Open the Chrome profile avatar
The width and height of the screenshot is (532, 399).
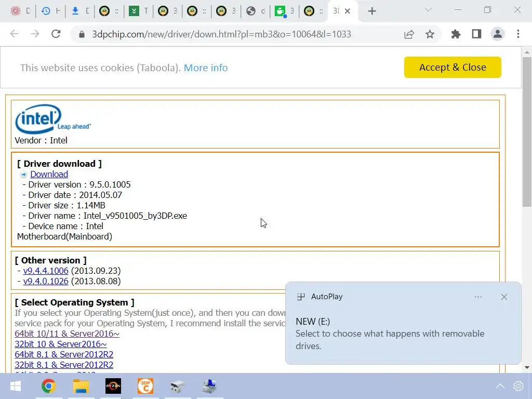497,34
